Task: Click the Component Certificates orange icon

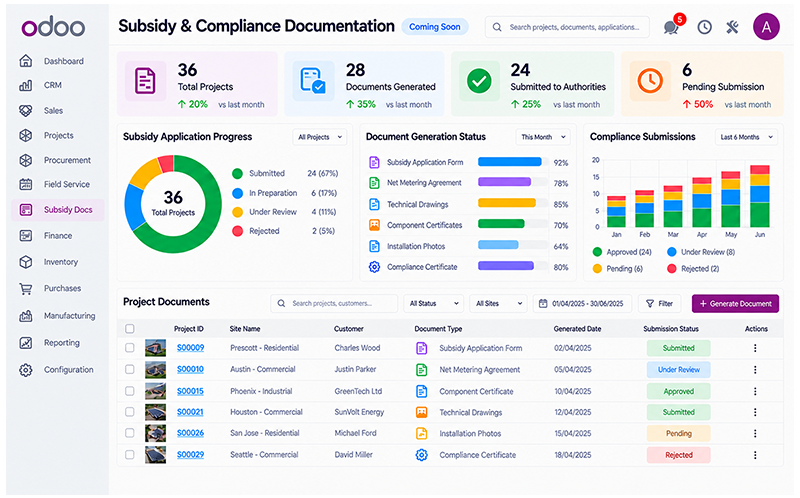Action: [374, 225]
